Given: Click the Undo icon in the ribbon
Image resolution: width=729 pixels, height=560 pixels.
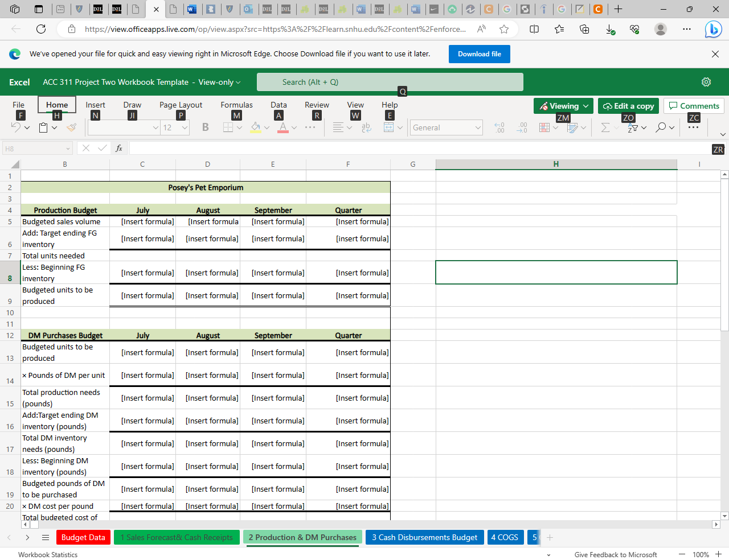Looking at the screenshot, I should coord(16,127).
